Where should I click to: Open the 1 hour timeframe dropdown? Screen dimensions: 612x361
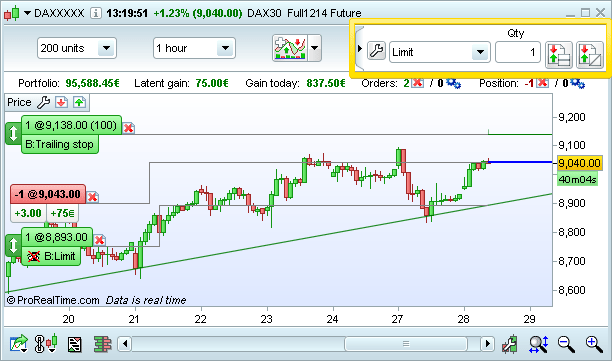[194, 48]
